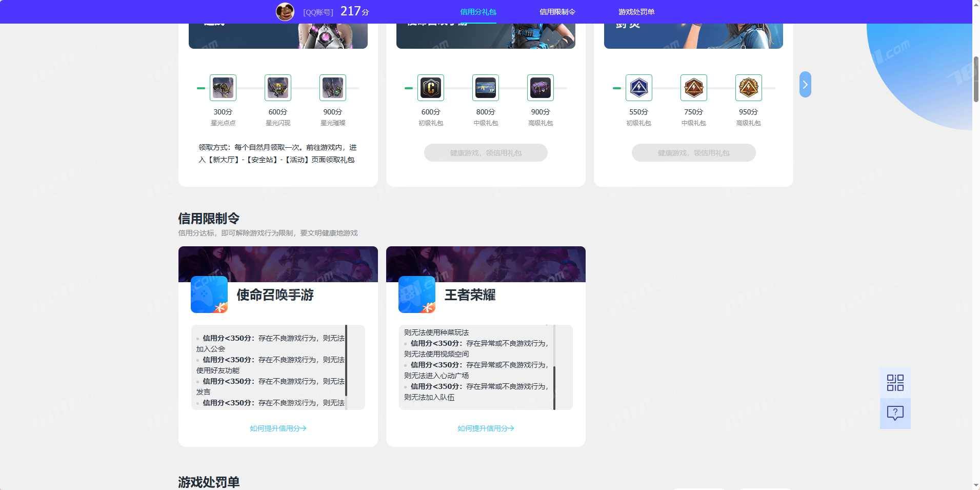The image size is (980, 490).
Task: Click the 王者荣耀 restriction list scrollbar
Action: pyautogui.click(x=554, y=388)
